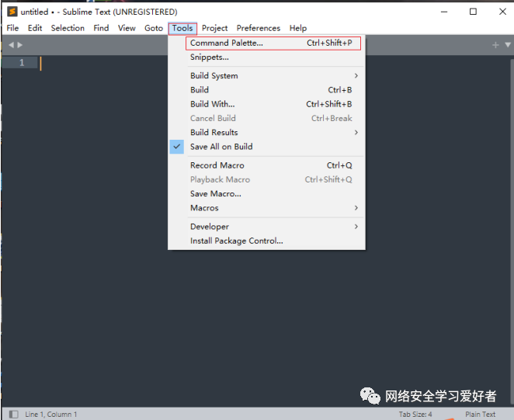Toggle the Save All on Build option

pyautogui.click(x=266, y=147)
